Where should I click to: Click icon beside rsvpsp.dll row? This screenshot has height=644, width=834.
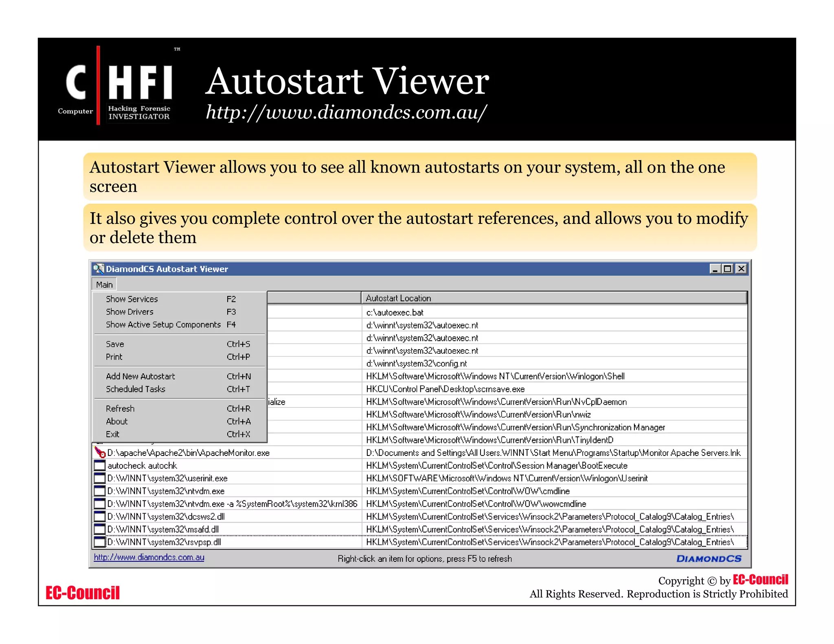coord(100,542)
